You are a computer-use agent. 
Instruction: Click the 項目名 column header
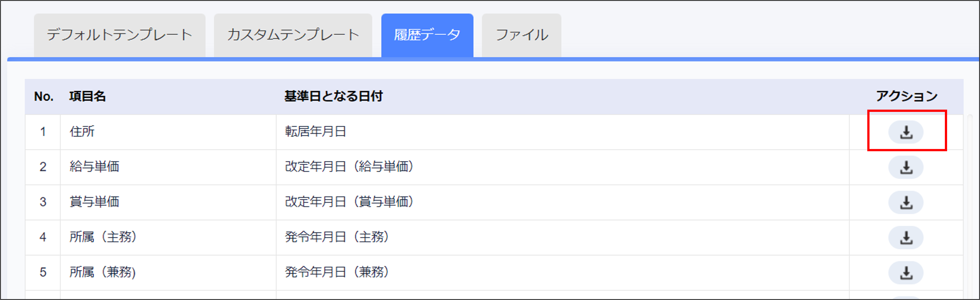88,96
